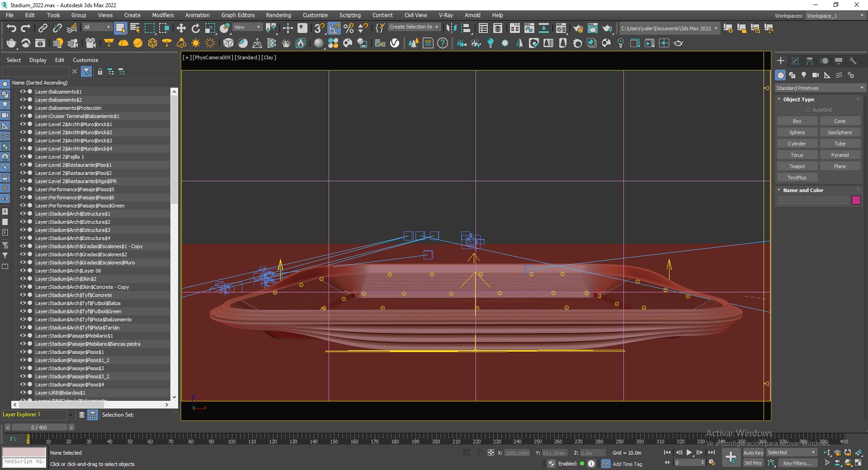Switch the Create panel to Shapes category
The height and width of the screenshot is (470, 868).
[x=792, y=75]
